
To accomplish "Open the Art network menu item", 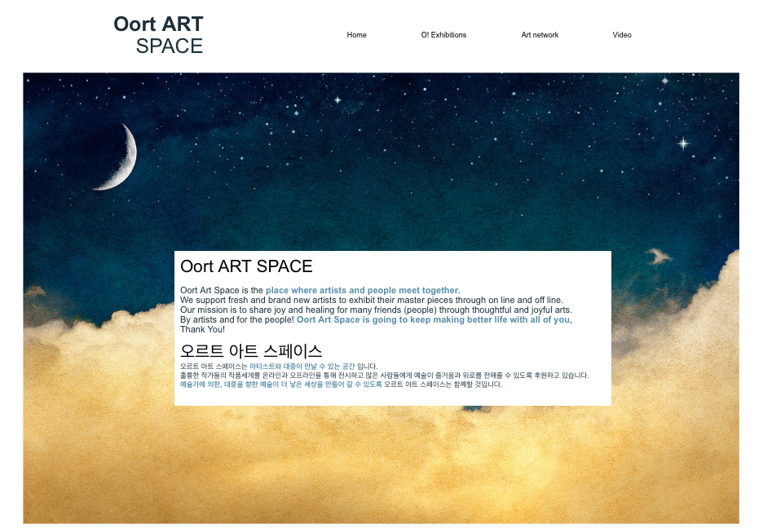I will point(540,35).
